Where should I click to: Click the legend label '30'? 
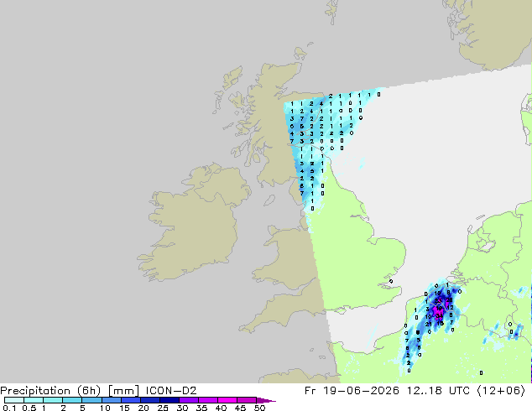tap(182, 408)
